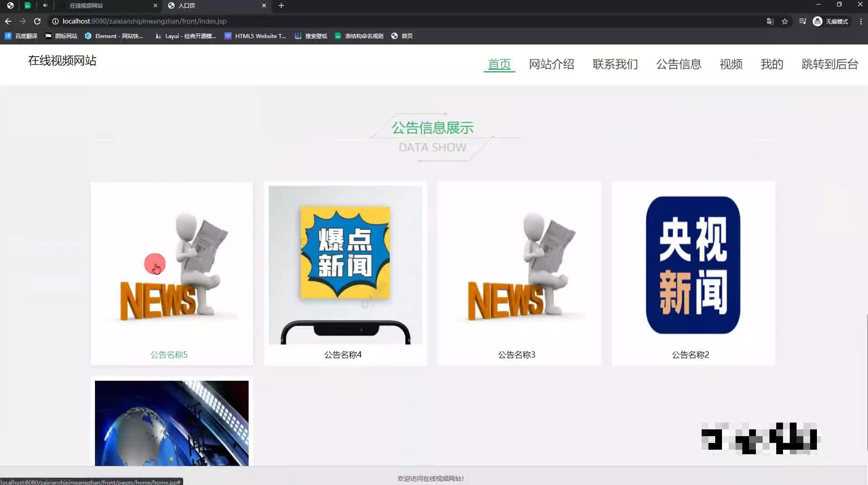Screen dimensions: 868x485
Task: Open the 央视新闻 thumbnail image
Action: click(693, 265)
